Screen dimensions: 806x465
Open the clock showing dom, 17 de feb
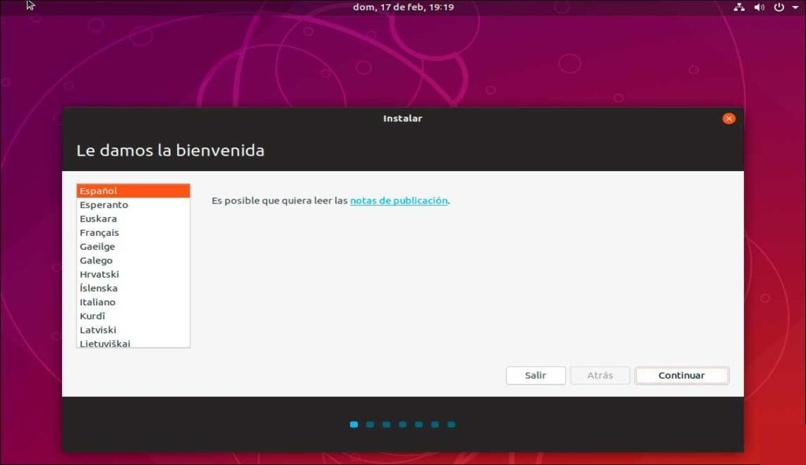pyautogui.click(x=403, y=7)
